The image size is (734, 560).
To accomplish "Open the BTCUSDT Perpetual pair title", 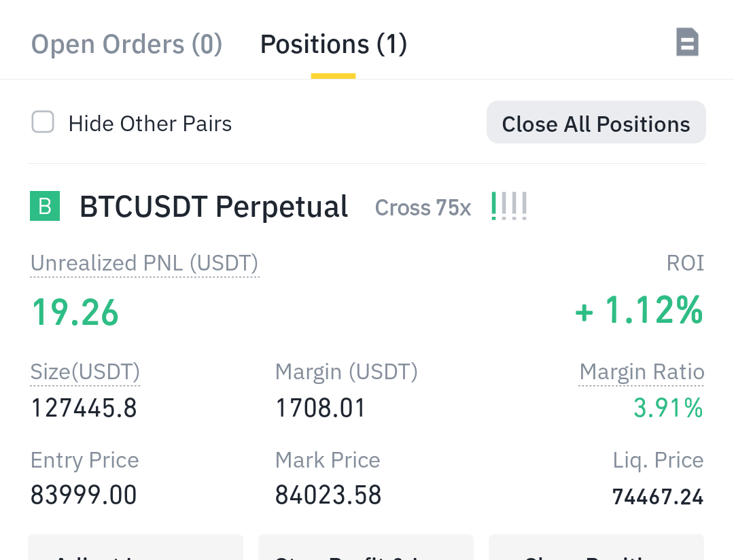I will click(213, 207).
